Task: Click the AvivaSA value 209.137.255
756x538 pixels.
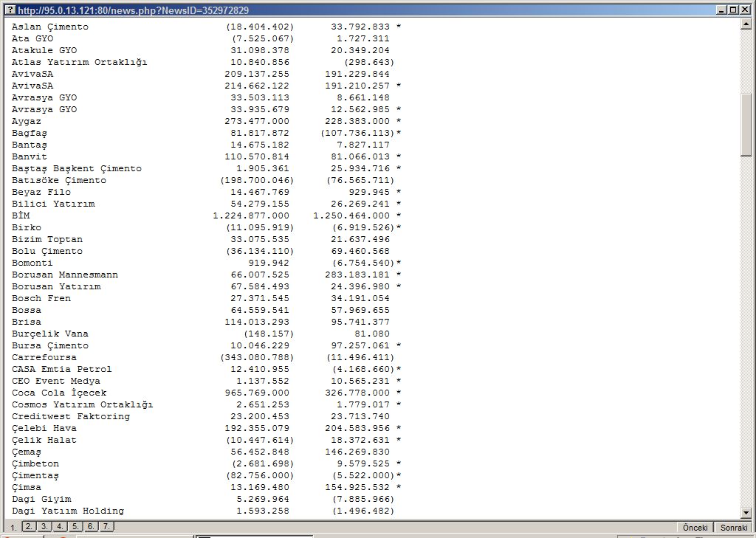Action: pos(257,75)
